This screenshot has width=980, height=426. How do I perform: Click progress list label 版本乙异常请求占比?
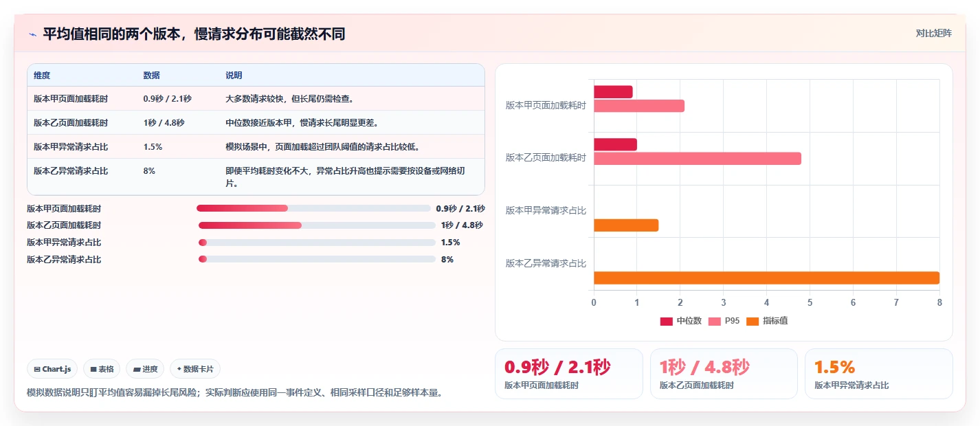tap(64, 260)
